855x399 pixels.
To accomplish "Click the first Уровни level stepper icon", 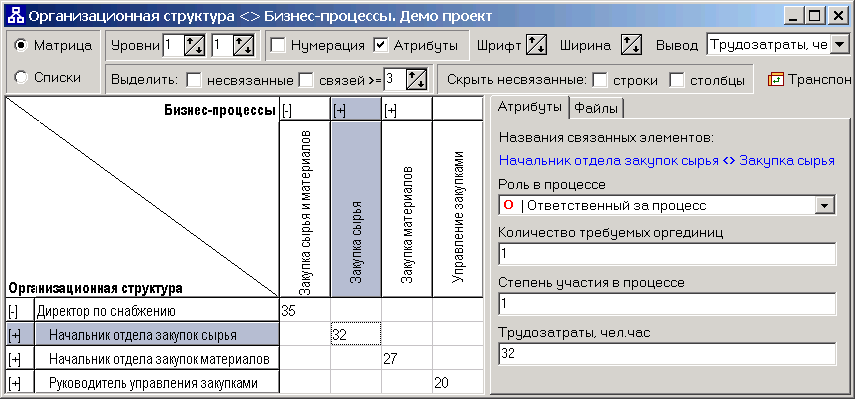I will 194,45.
